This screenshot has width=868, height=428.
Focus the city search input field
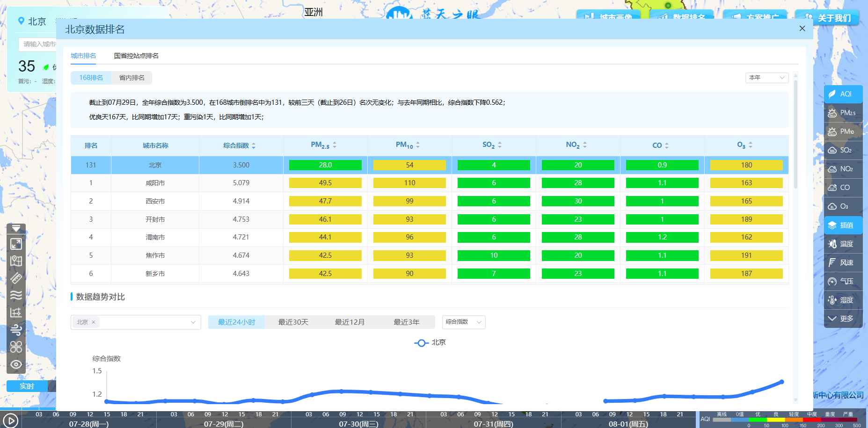tap(37, 44)
